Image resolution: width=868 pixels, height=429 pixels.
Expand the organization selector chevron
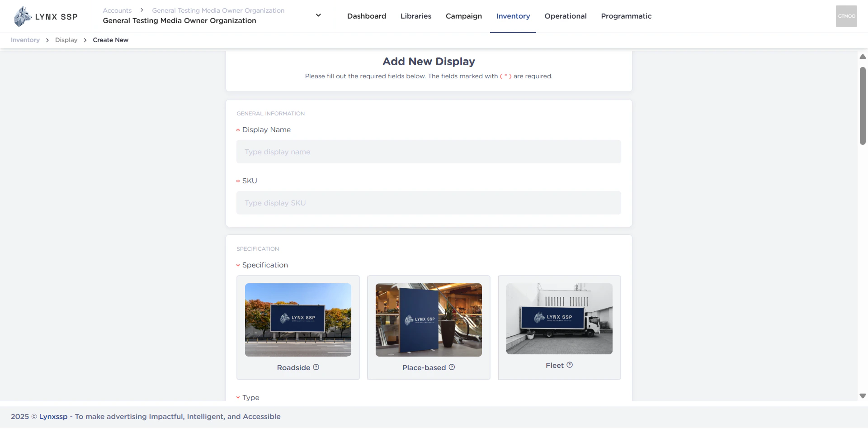(x=318, y=15)
